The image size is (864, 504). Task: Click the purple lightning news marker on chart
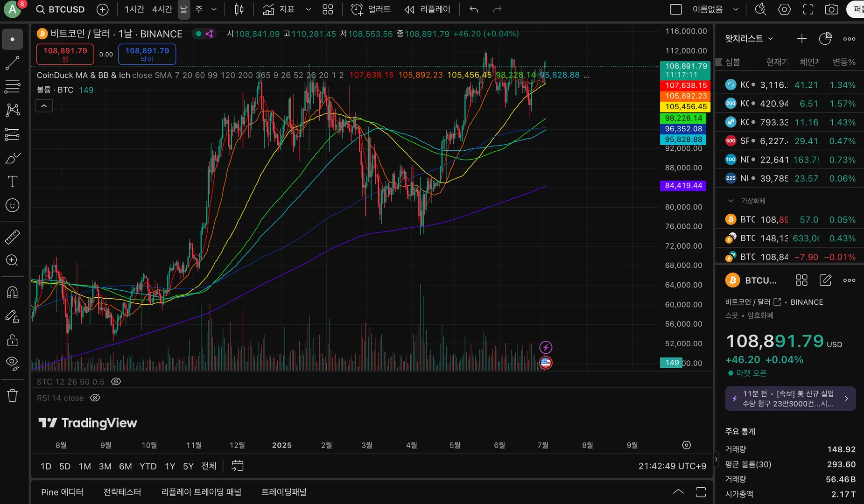tap(546, 347)
